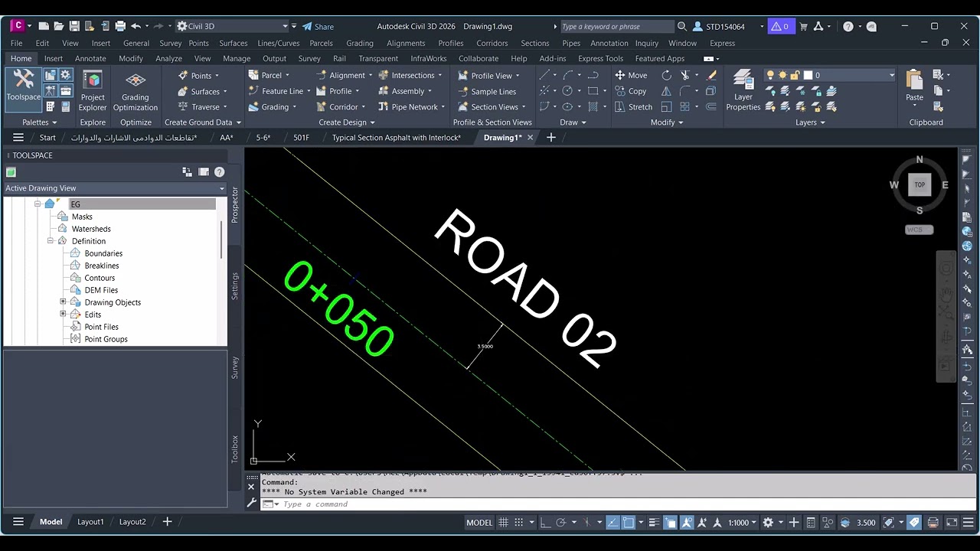Open the Customization menu in status bar
Viewport: 980px width, 551px height.
969,523
